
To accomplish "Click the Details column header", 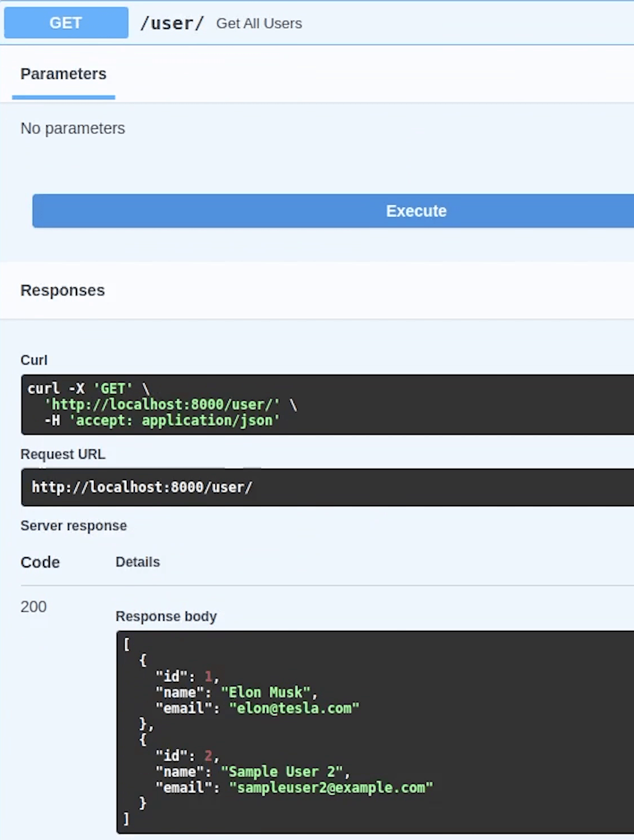I will [138, 562].
